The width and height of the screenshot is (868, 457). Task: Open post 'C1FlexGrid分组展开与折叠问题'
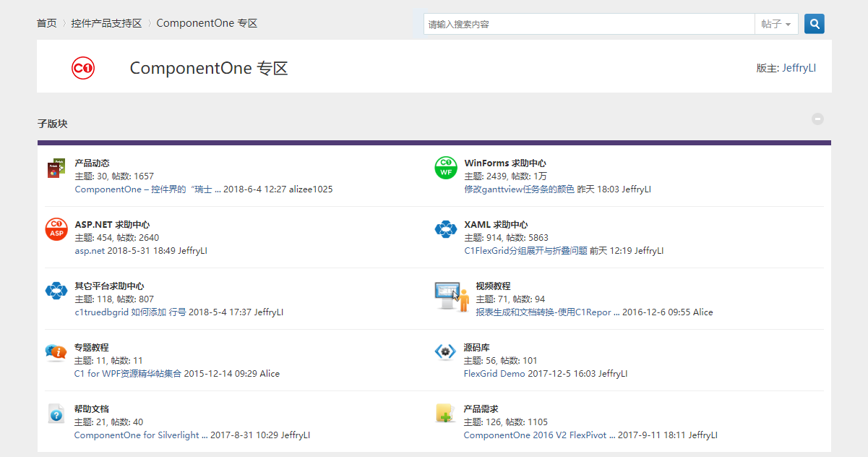[x=525, y=251]
